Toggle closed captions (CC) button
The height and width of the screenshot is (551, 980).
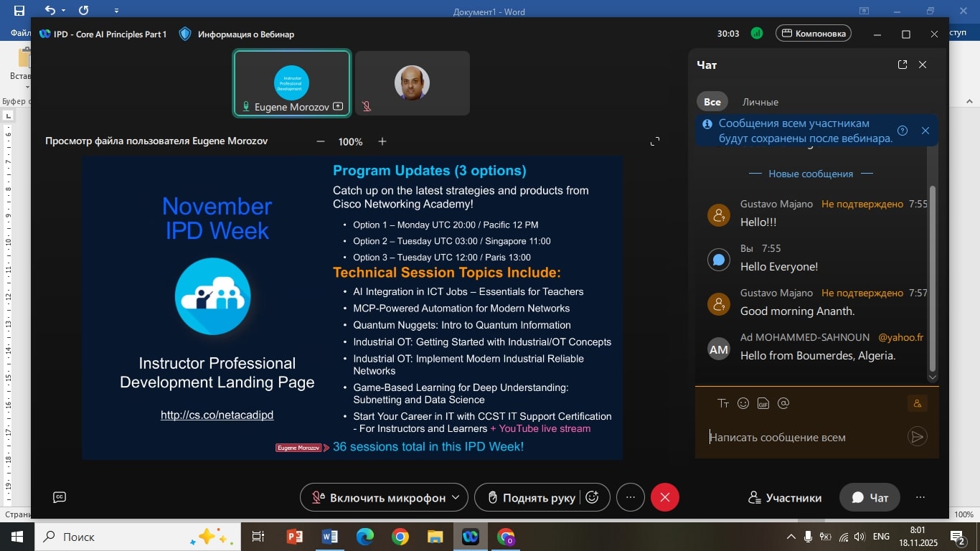click(60, 497)
